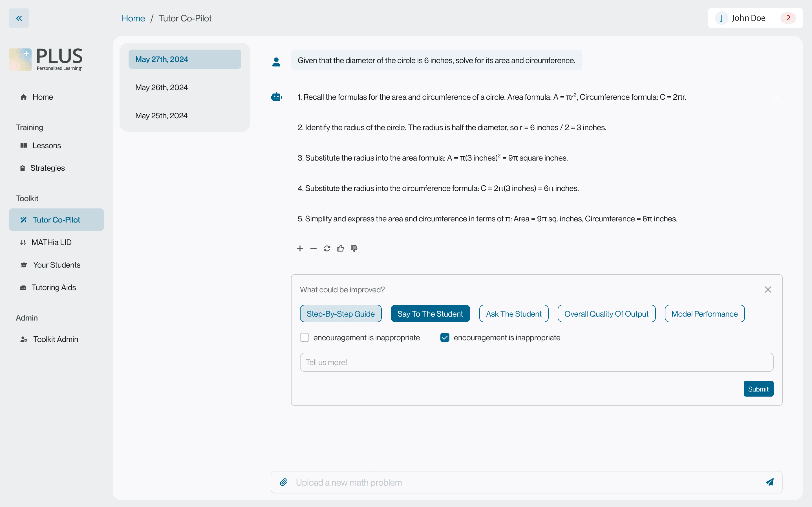
Task: Click the plus icon below response
Action: click(300, 248)
